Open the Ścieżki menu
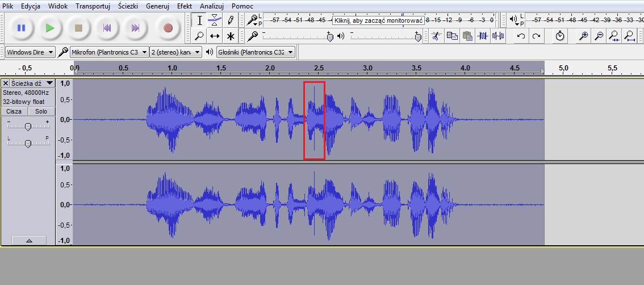This screenshot has width=644, height=285. [128, 6]
